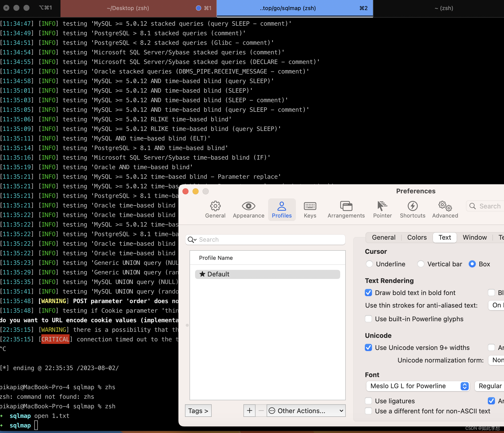Screen dimensions: 504x433
Task: Click the [11:34:47] timestamp in terminal
Action: tap(17, 24)
